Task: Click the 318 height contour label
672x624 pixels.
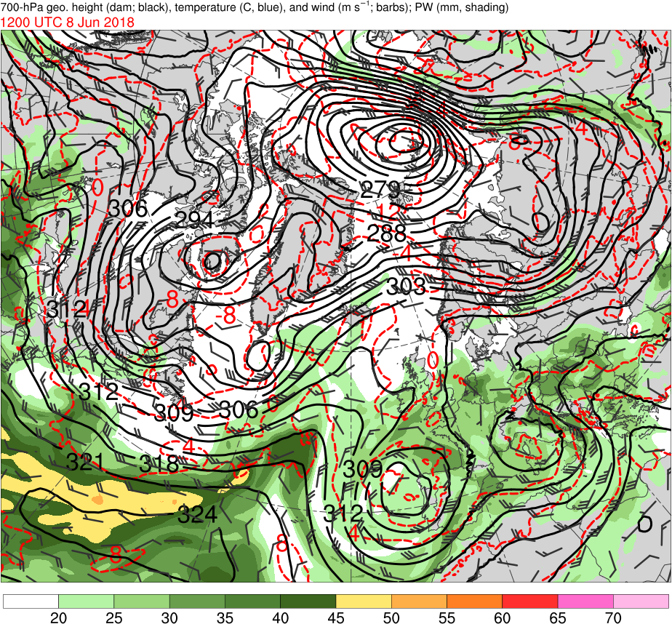Action: (x=159, y=464)
